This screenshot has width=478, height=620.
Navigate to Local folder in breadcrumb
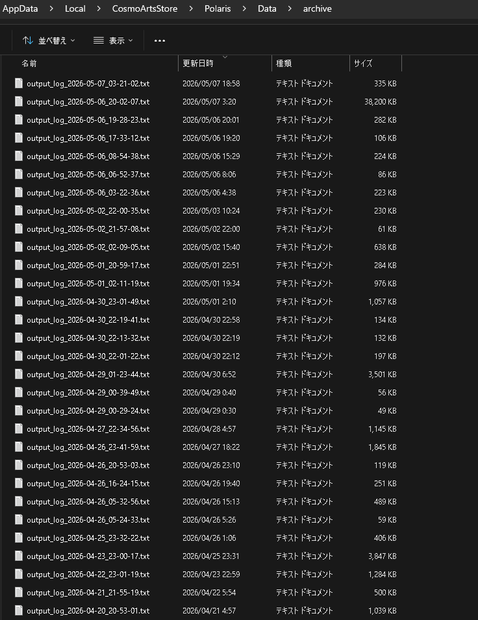click(x=75, y=9)
